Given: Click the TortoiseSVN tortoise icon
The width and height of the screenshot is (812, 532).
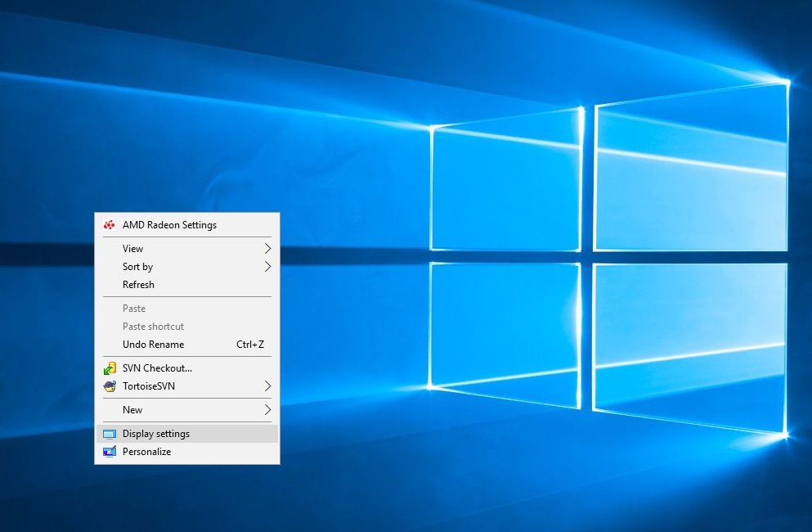Looking at the screenshot, I should coord(110,386).
